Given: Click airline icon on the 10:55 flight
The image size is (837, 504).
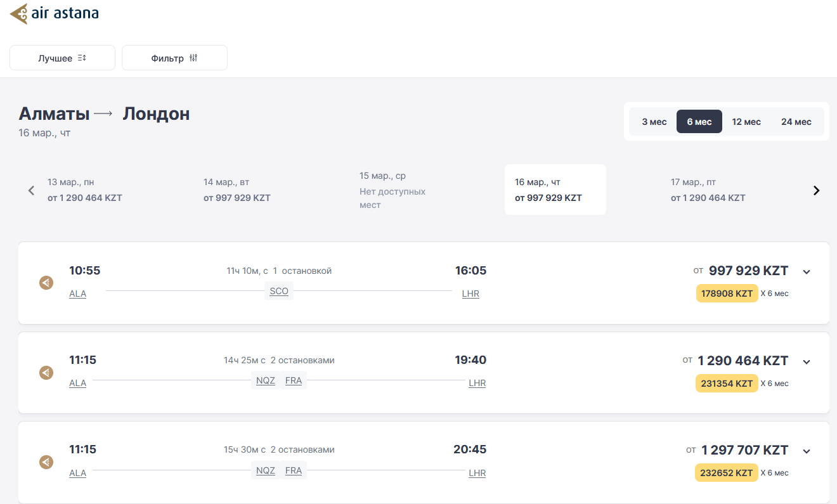Looking at the screenshot, I should click(46, 283).
